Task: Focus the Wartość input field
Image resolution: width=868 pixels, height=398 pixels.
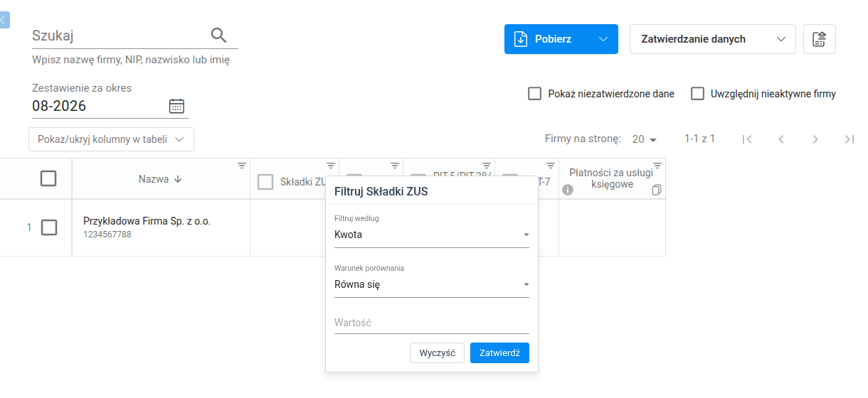Action: click(432, 323)
